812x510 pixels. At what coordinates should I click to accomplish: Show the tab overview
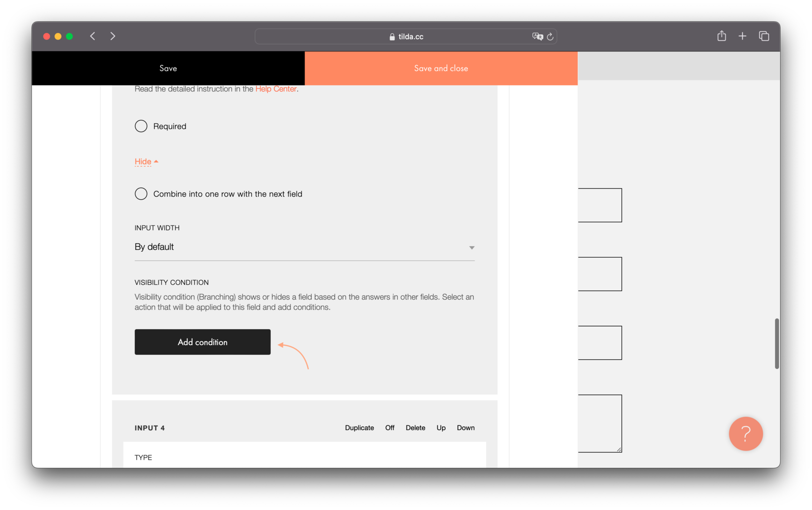tap(764, 36)
